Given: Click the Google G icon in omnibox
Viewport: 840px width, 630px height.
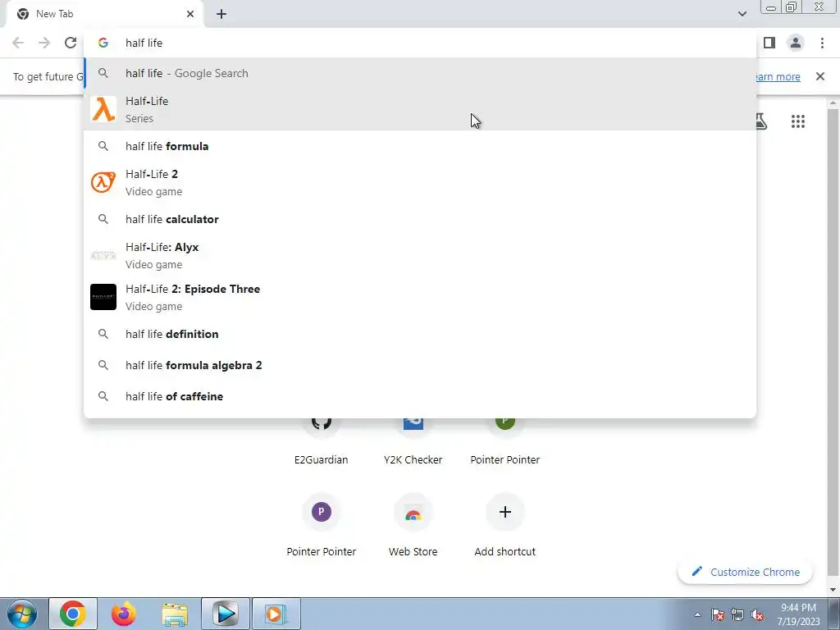Looking at the screenshot, I should [103, 43].
